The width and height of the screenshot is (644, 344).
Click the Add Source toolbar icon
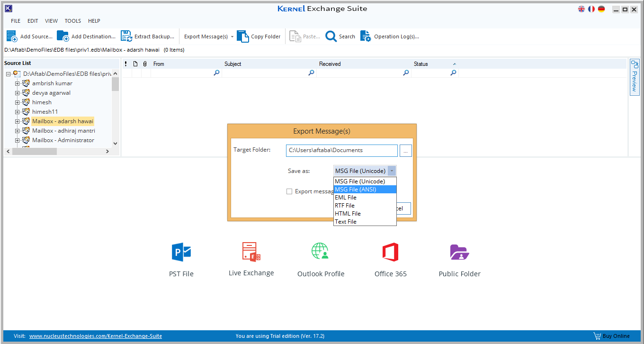point(12,36)
